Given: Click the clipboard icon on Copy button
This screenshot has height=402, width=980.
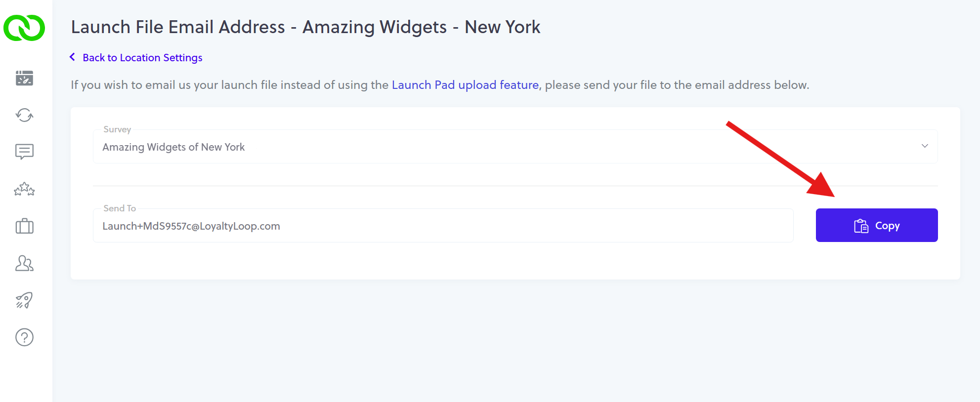Looking at the screenshot, I should 861,226.
